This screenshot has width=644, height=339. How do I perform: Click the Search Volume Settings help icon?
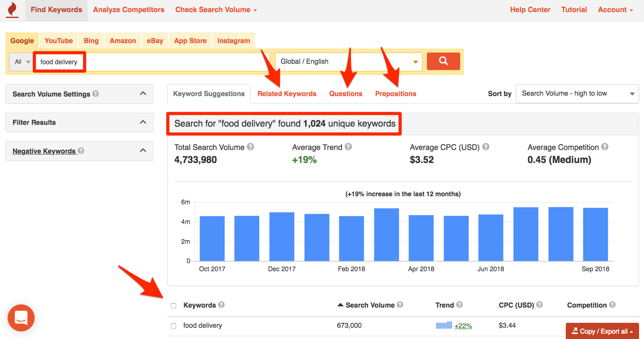pos(96,94)
